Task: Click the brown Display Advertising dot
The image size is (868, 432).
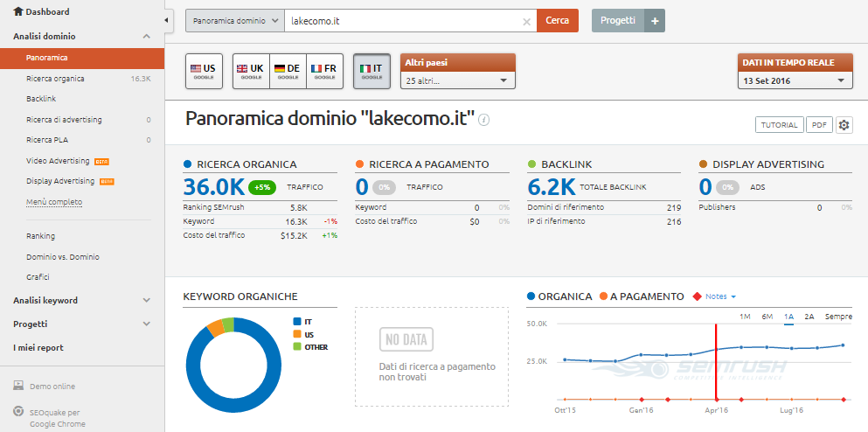Action: pyautogui.click(x=703, y=164)
